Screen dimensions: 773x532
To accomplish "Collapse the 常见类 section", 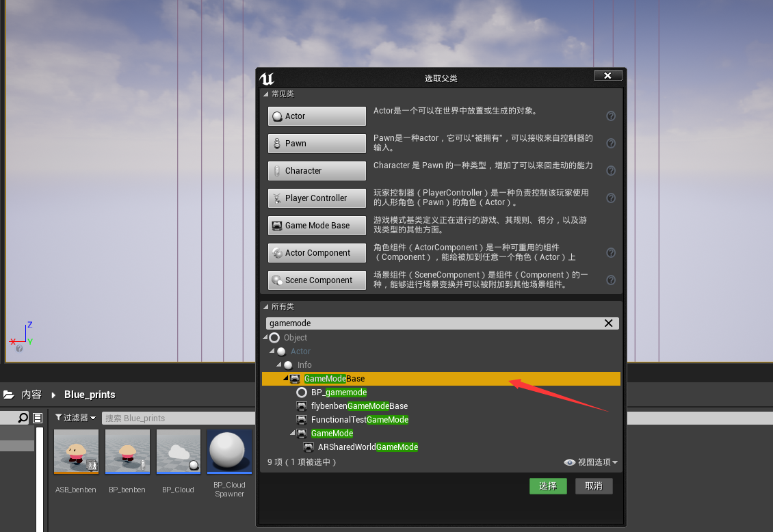I will point(266,94).
